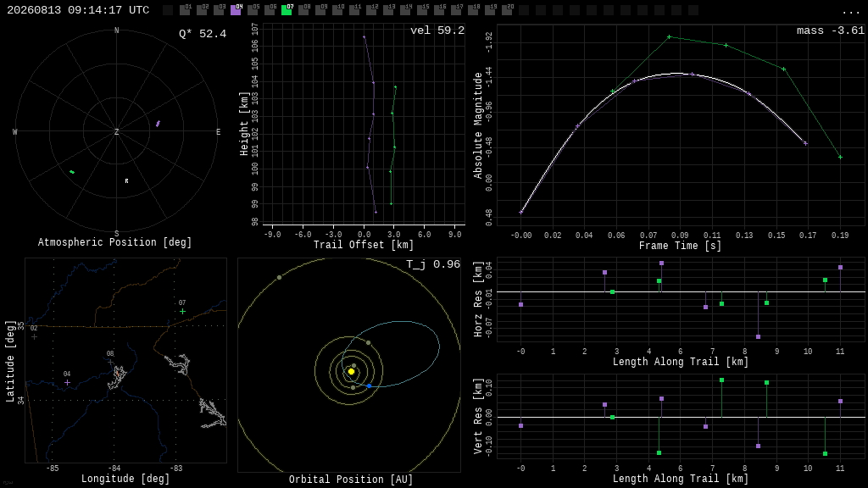Viewport: 868px width, 488px height.
Task: Click the highest green point on magnitude curve
Action: 670,37
